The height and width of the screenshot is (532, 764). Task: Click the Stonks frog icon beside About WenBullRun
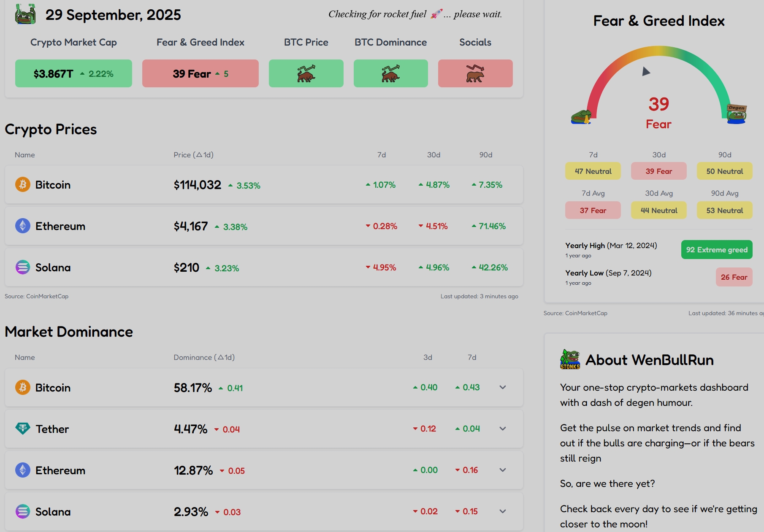click(x=570, y=359)
